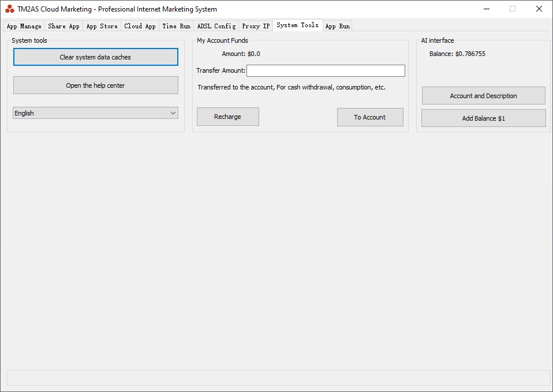
Task: Open the App Manage tab
Action: pyautogui.click(x=24, y=26)
